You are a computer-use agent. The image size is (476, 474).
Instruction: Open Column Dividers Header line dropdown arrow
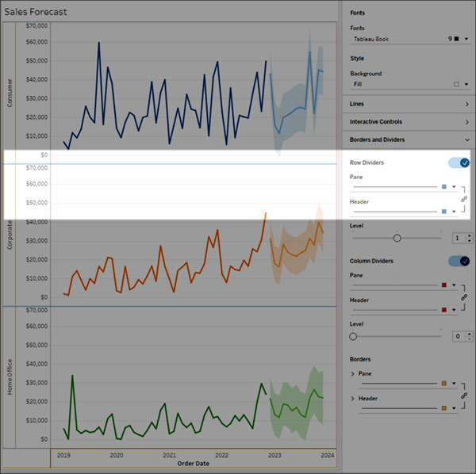pos(454,310)
